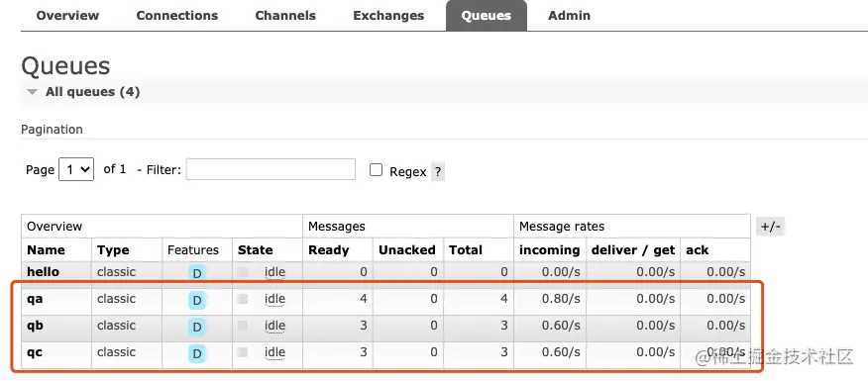Screen dimensions: 868x381
Task: Click the state indicator square for hello queue
Action: click(x=243, y=271)
